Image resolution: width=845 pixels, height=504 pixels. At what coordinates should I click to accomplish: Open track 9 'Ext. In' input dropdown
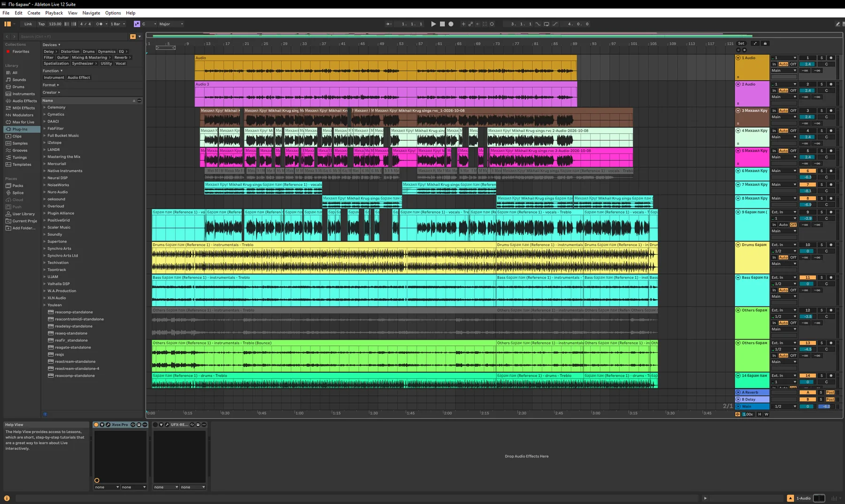pyautogui.click(x=784, y=212)
